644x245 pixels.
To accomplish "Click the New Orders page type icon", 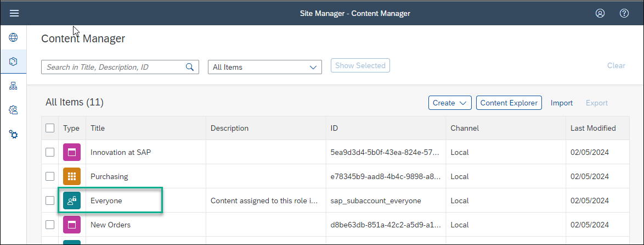I will pyautogui.click(x=72, y=225).
